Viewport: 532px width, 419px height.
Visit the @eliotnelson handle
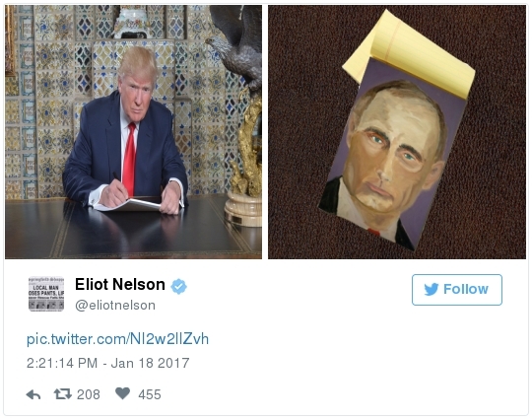coord(115,306)
